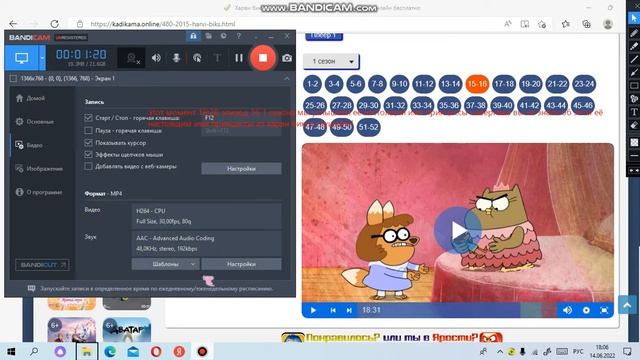Open the Изображения section in Bandicam sidebar
Screen dimensions: 640x360
(39, 169)
